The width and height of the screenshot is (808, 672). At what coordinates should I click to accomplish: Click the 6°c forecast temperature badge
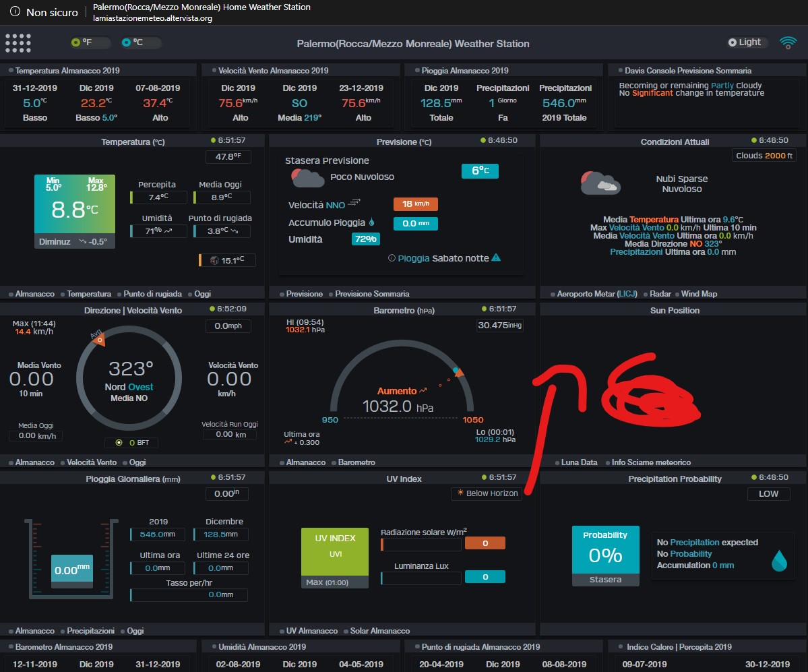[x=480, y=171]
